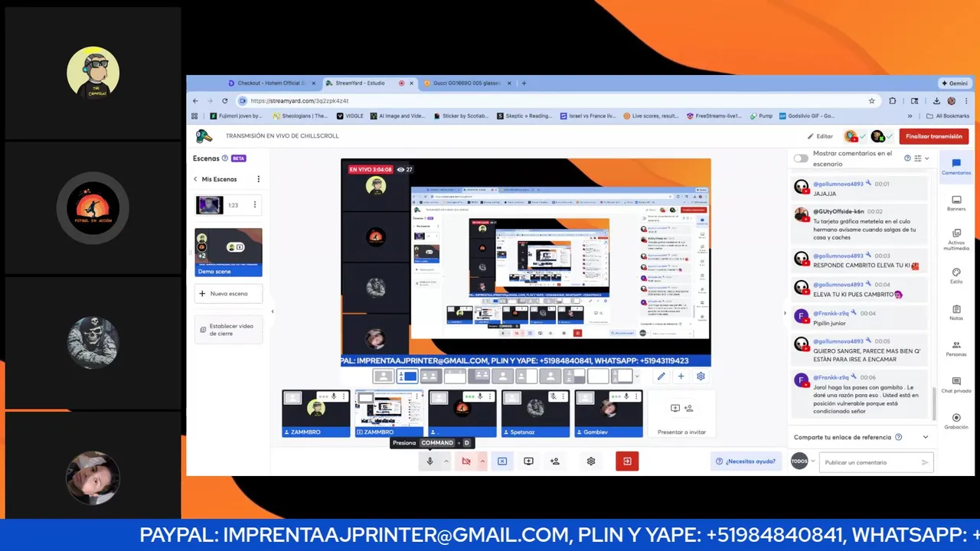Collapse the scenes panel arrow
Viewport: 980px width, 551px height.
[x=273, y=311]
